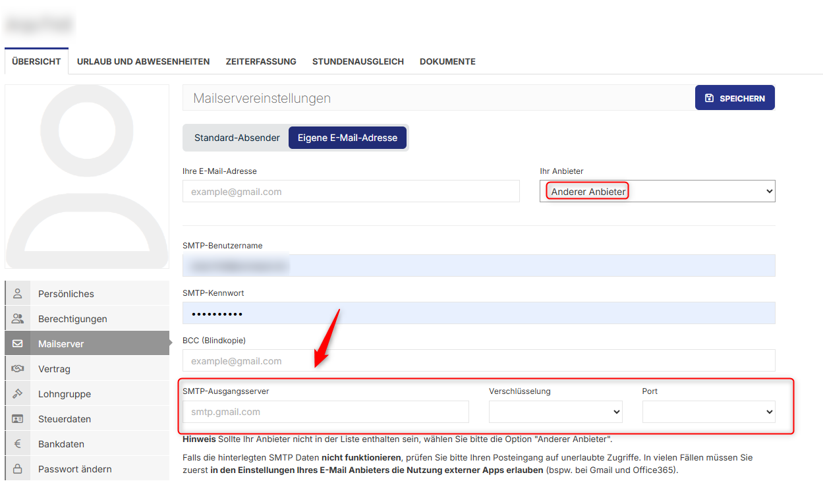Open Bankdaten using the euro icon

(17, 443)
